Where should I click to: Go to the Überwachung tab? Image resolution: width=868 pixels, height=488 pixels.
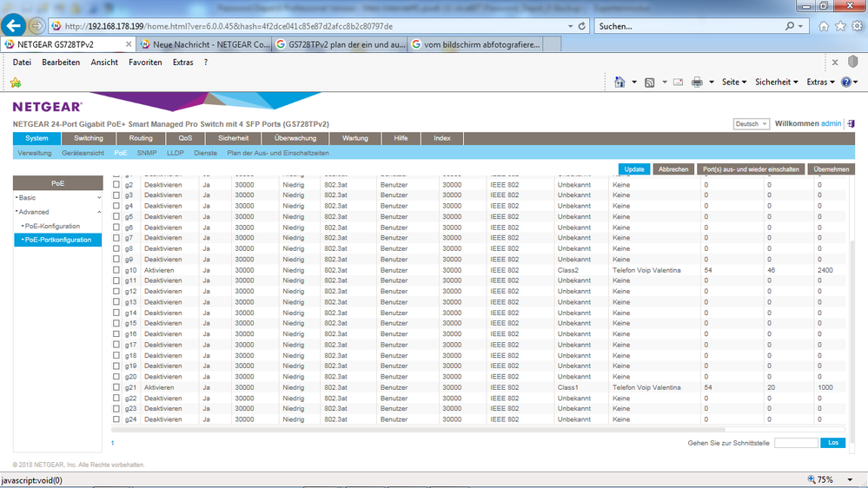click(295, 138)
